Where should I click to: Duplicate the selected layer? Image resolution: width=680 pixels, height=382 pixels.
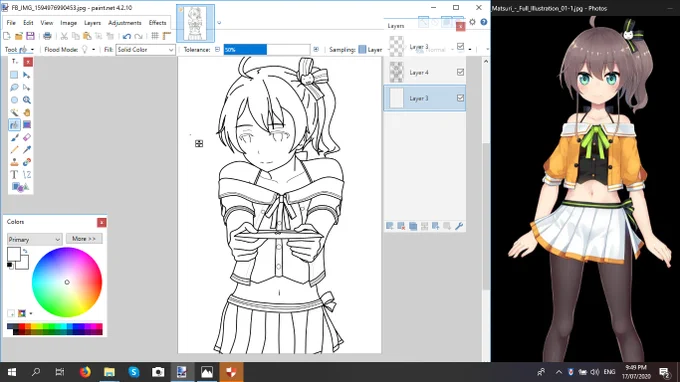(x=413, y=226)
